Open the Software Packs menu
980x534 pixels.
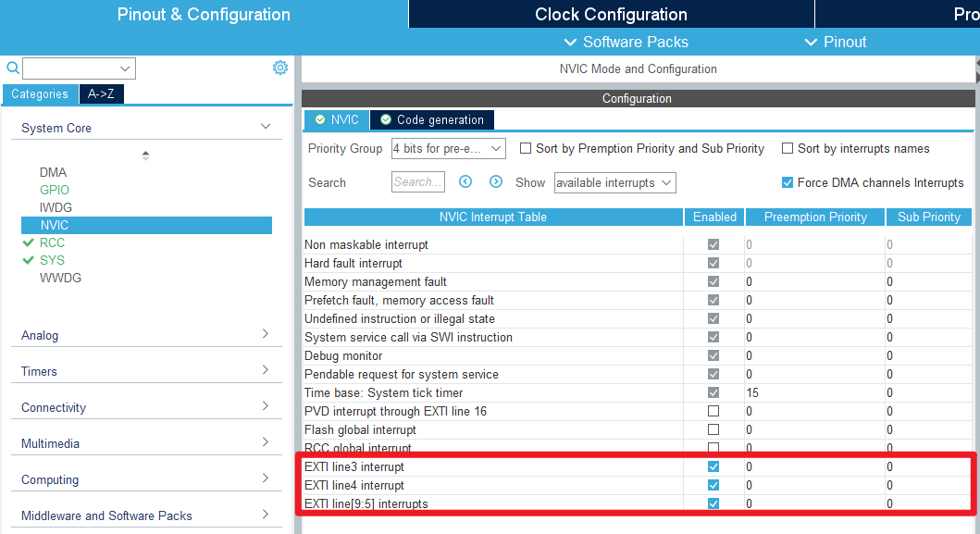coord(626,42)
